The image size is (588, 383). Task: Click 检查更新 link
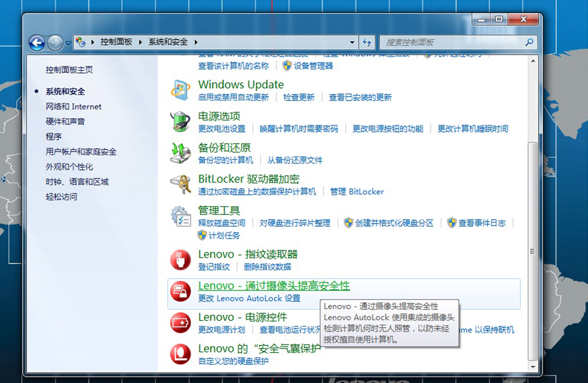pyautogui.click(x=299, y=98)
